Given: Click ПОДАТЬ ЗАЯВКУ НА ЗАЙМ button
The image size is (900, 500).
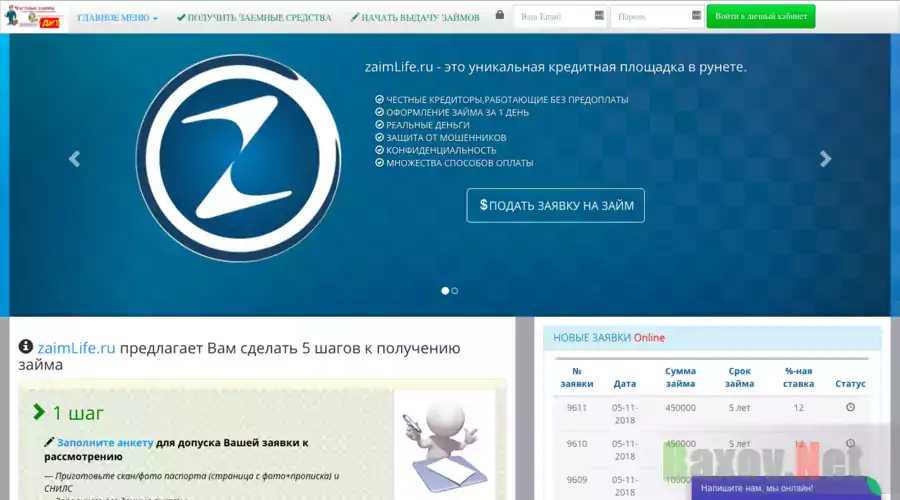Looking at the screenshot, I should tap(556, 206).
